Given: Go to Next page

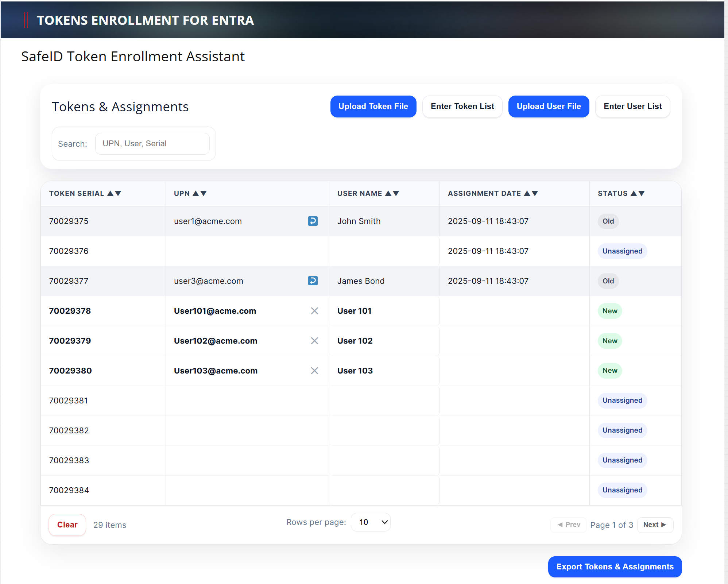Looking at the screenshot, I should [x=655, y=525].
